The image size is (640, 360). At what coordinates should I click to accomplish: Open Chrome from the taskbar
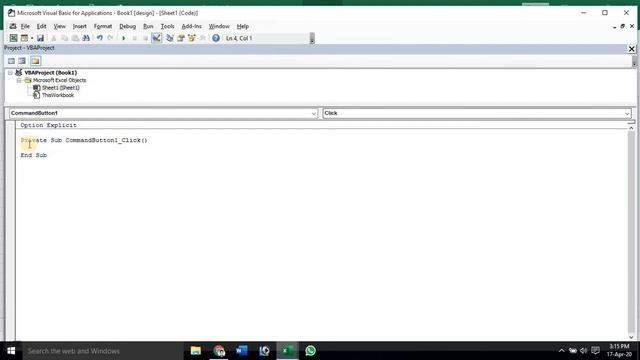(x=219, y=351)
